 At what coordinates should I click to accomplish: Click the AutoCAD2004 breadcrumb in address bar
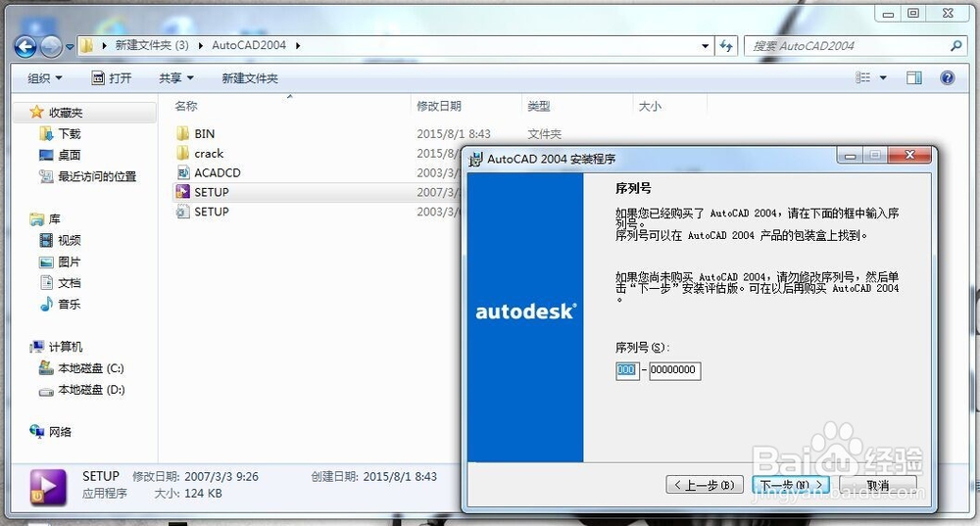248,45
